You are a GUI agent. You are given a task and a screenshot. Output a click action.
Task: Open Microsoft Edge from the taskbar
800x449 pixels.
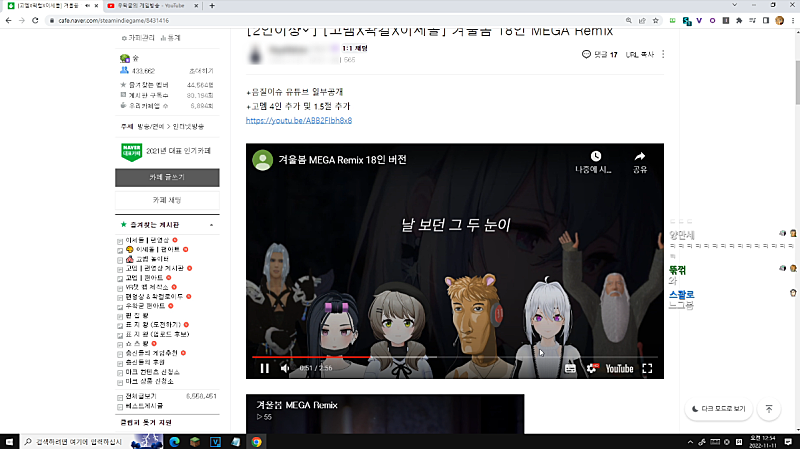[x=174, y=442]
